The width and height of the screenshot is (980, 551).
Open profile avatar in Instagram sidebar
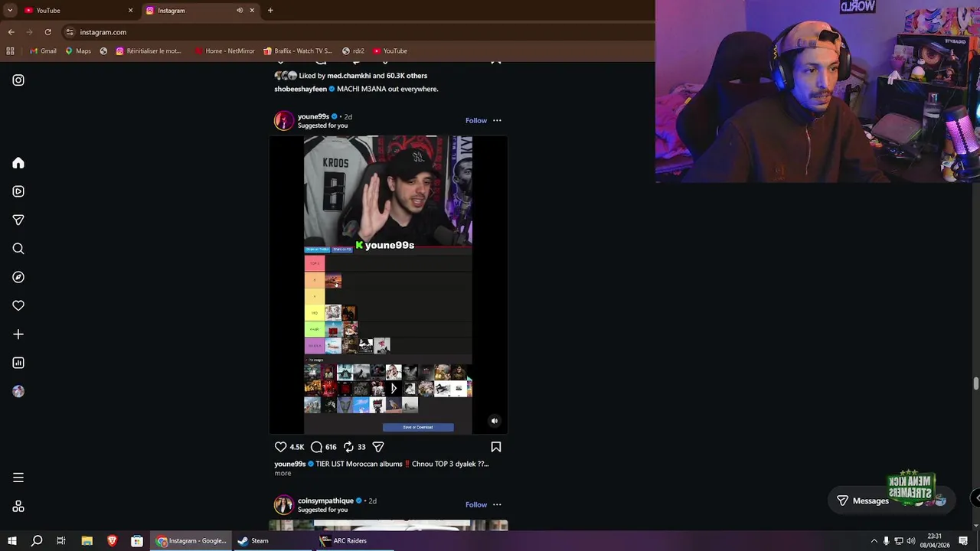[x=18, y=392]
